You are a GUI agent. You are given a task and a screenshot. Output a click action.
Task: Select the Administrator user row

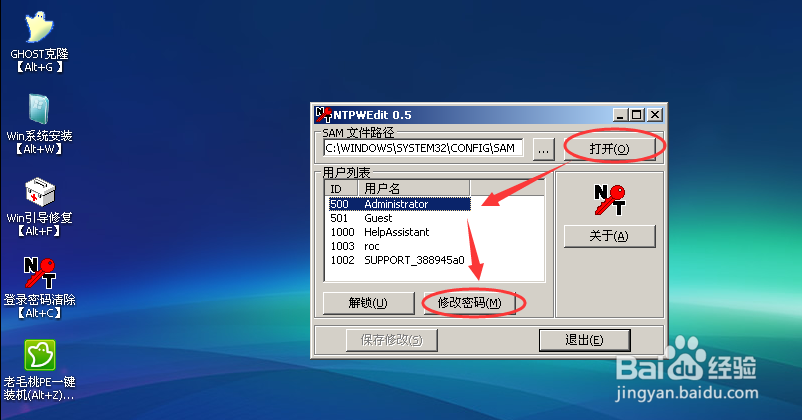coord(399,204)
